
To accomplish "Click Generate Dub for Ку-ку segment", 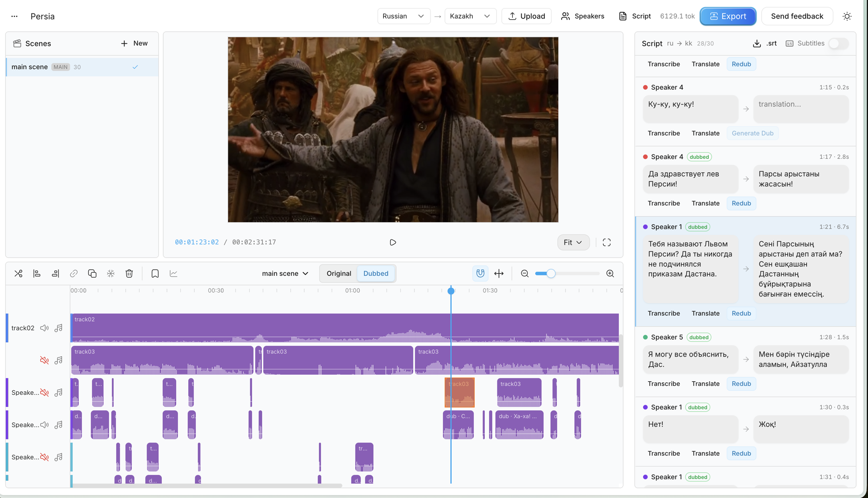I will pyautogui.click(x=753, y=133).
